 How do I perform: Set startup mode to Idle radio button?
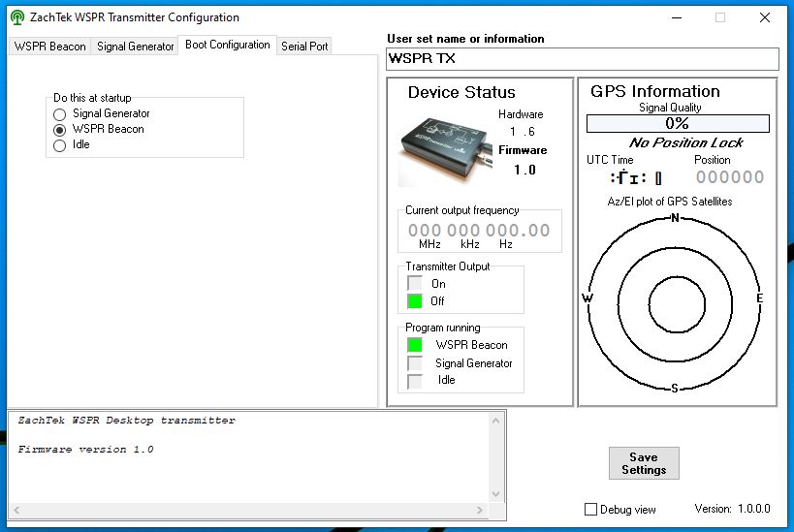coord(59,145)
